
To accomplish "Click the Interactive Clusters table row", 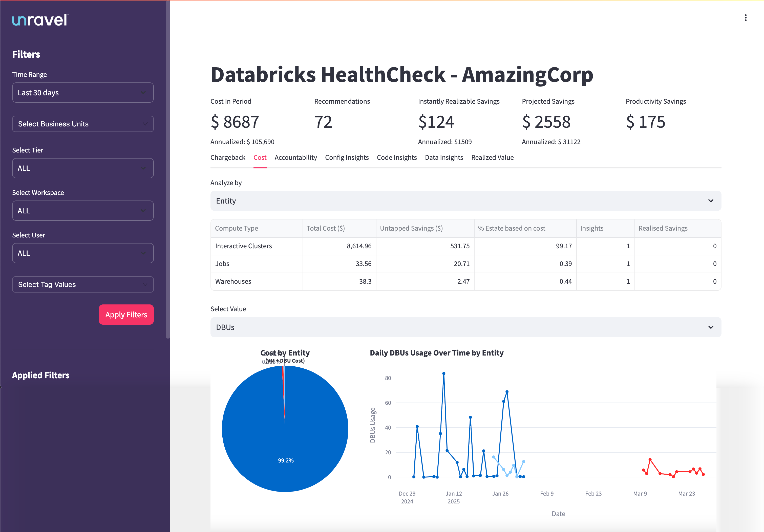I will click(243, 246).
